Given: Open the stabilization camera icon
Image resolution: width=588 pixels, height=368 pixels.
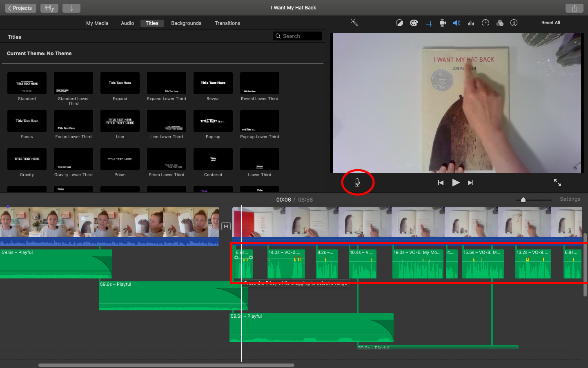Looking at the screenshot, I should (x=443, y=23).
